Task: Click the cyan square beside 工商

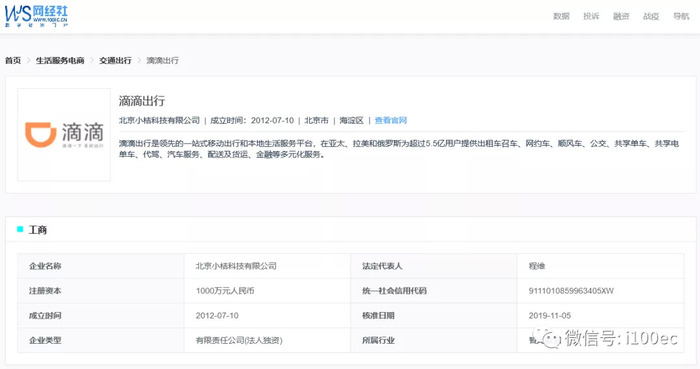Action: point(20,229)
